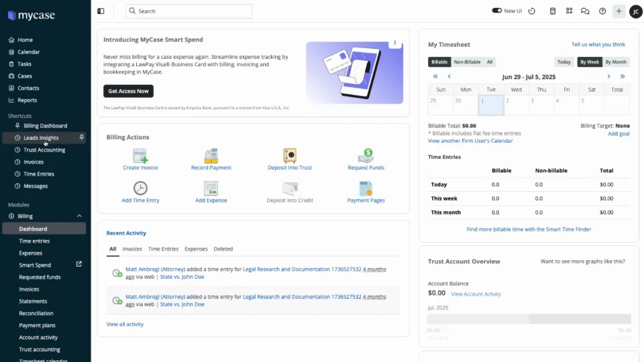Jump forward with the double-right arrow
The image size is (644, 362).
[x=623, y=76]
